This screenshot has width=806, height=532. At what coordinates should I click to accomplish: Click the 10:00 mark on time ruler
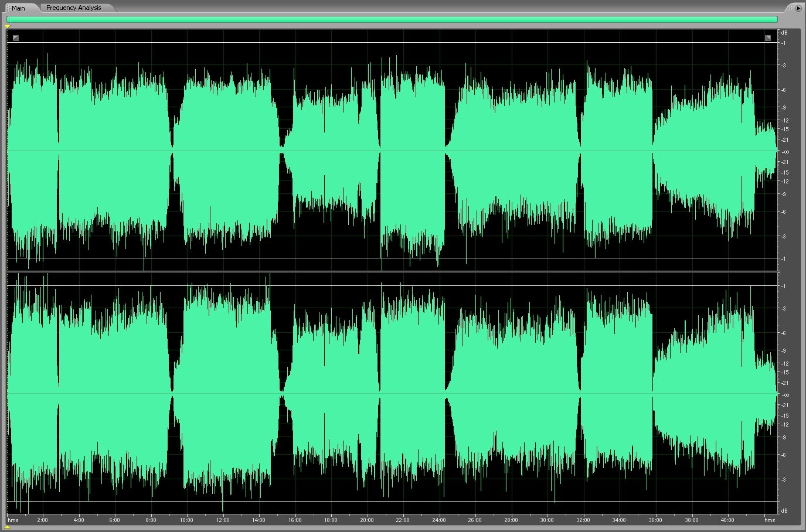click(186, 520)
